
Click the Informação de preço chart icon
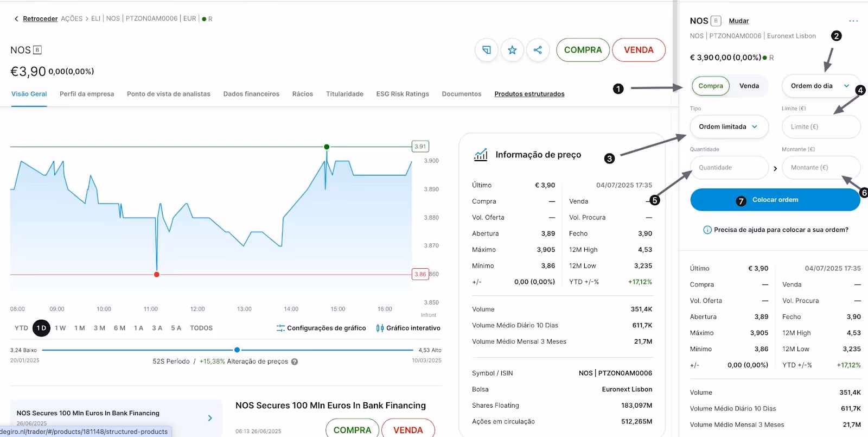coord(481,155)
